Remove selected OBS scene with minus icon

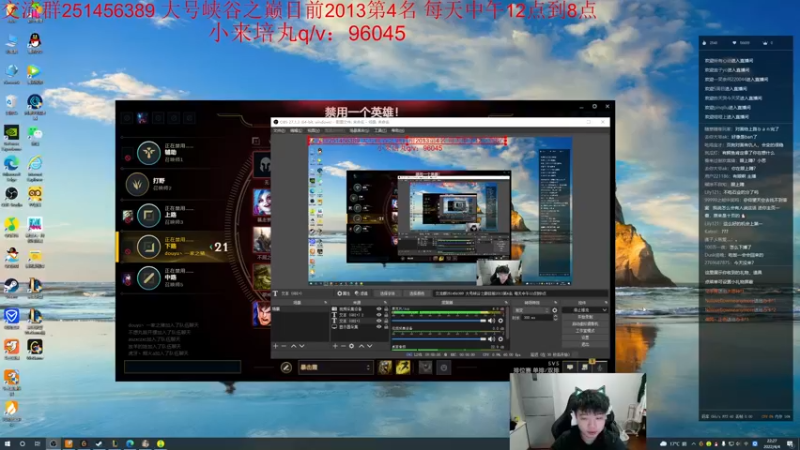[x=284, y=346]
